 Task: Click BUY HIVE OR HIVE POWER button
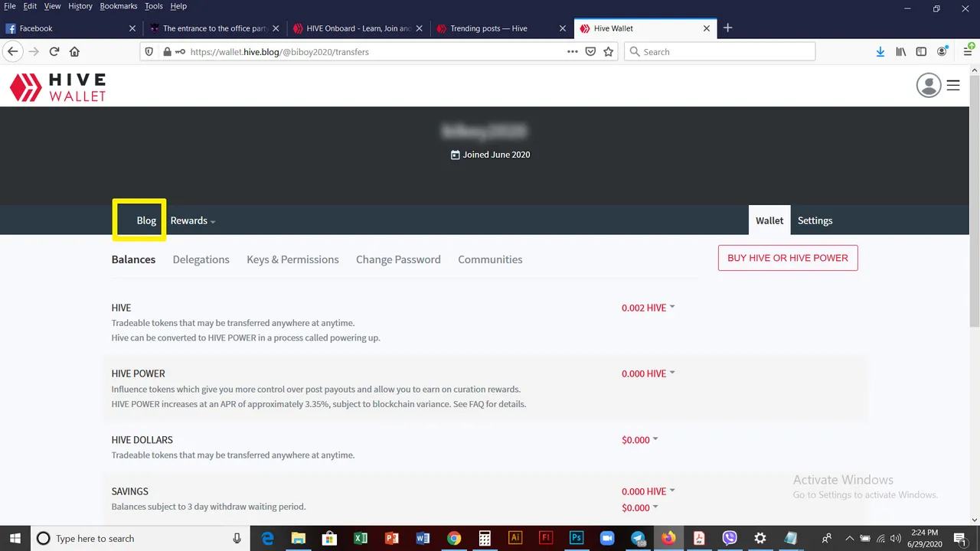(788, 258)
